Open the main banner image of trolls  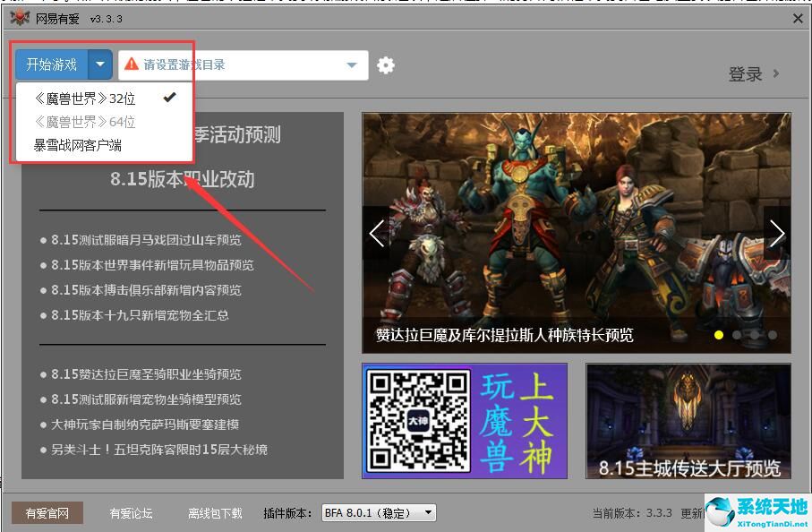(x=577, y=233)
